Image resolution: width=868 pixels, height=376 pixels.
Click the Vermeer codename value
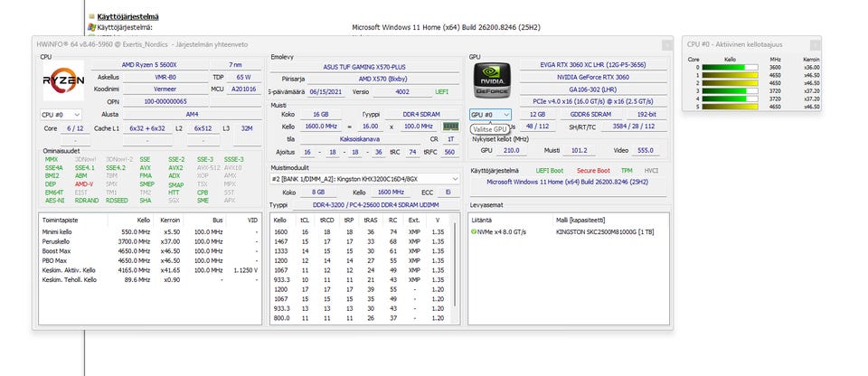coord(165,89)
